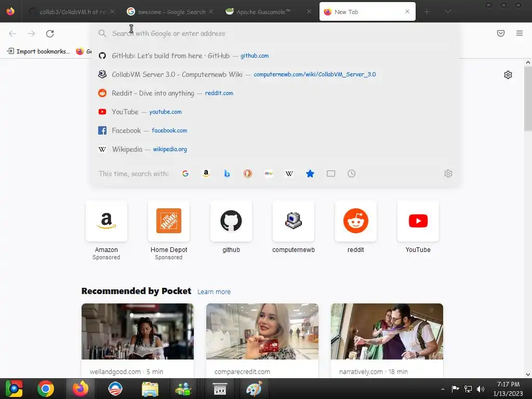Close the New Tab tab
The height and width of the screenshot is (399, 532).
(x=407, y=11)
